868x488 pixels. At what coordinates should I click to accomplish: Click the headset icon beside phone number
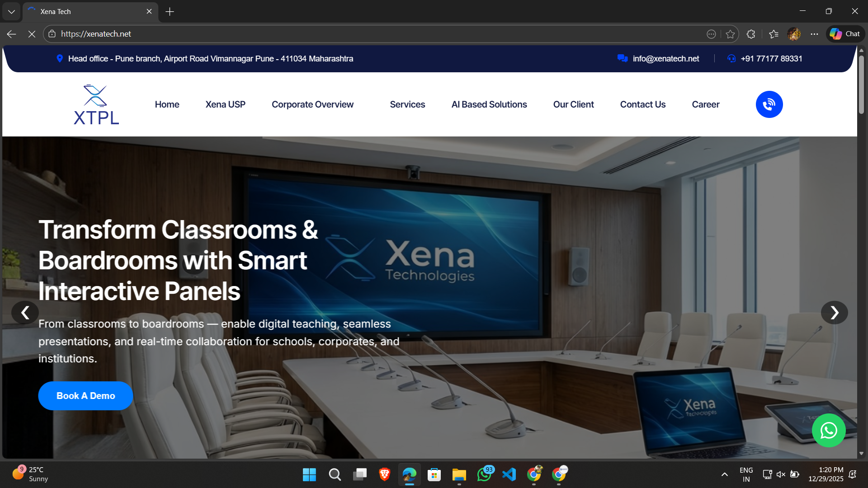tap(731, 58)
